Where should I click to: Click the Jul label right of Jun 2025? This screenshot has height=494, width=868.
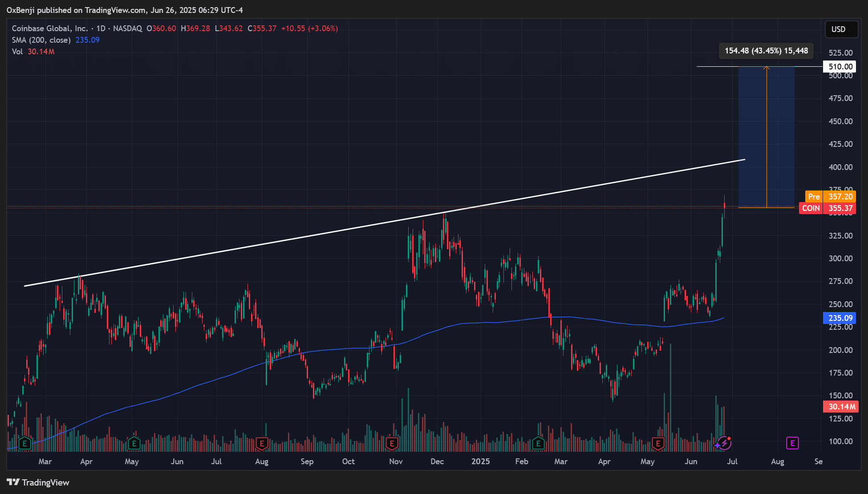pos(732,462)
